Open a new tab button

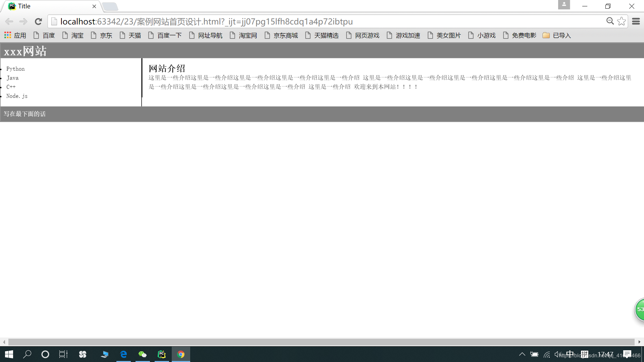tap(110, 6)
